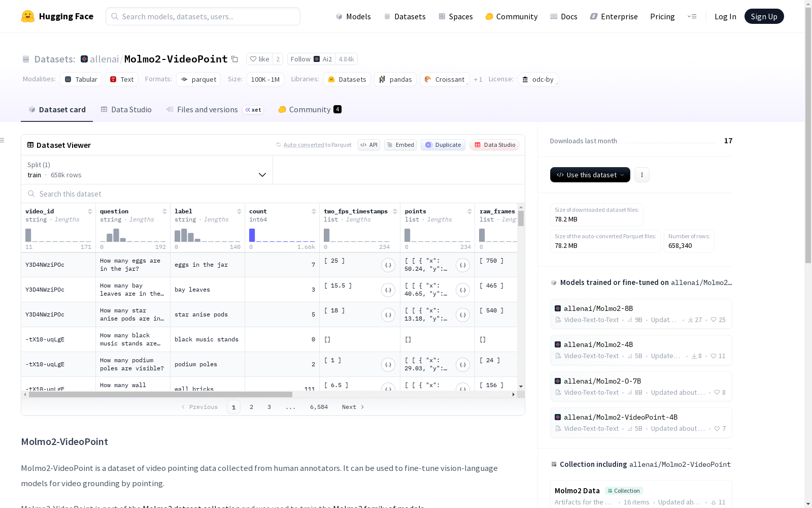The width and height of the screenshot is (812, 508).
Task: Expand JSON timestamps in the bay leaves row
Action: [x=388, y=290]
